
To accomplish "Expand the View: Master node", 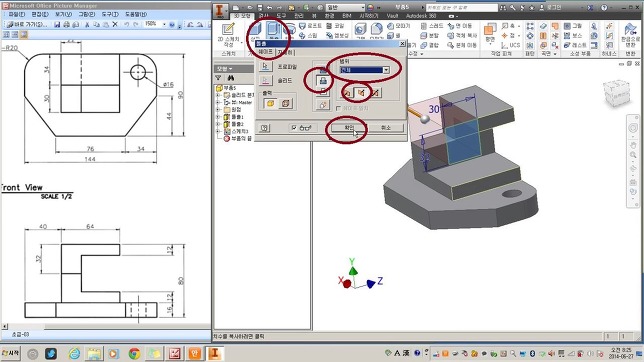I will pyautogui.click(x=218, y=102).
